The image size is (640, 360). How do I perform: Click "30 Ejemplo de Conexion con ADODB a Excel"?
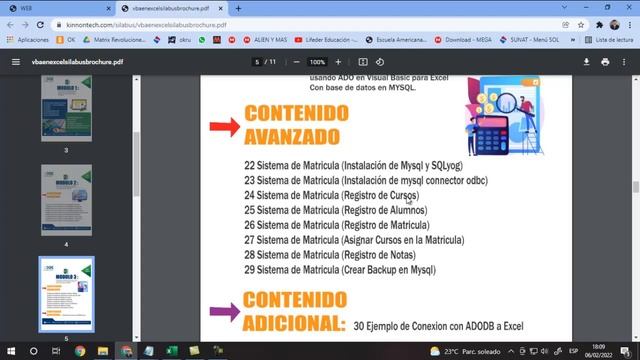point(438,326)
